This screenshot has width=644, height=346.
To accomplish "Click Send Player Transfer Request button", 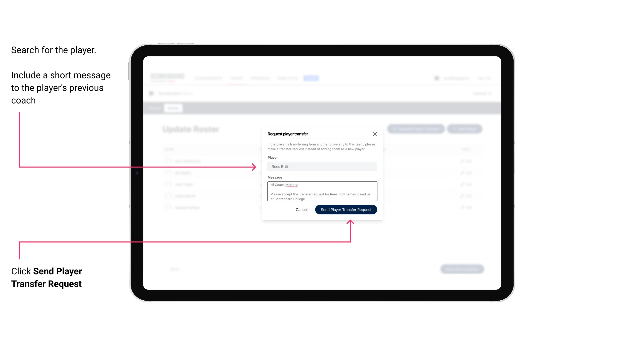I will 346,209.
